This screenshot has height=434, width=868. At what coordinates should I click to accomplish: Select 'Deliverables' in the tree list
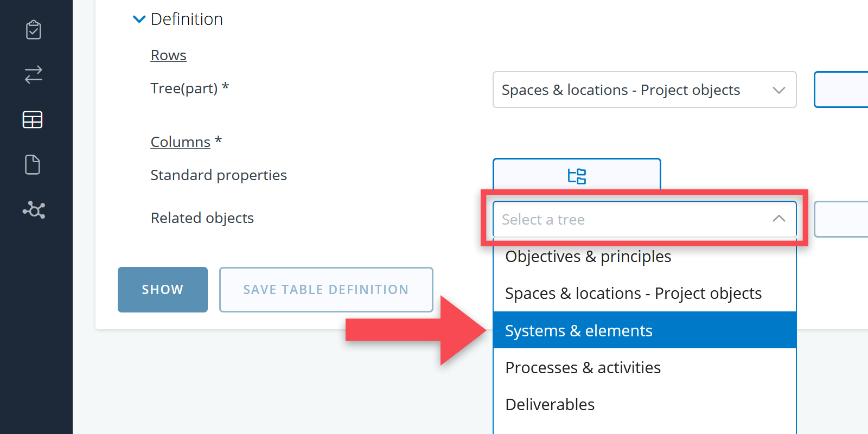(550, 405)
